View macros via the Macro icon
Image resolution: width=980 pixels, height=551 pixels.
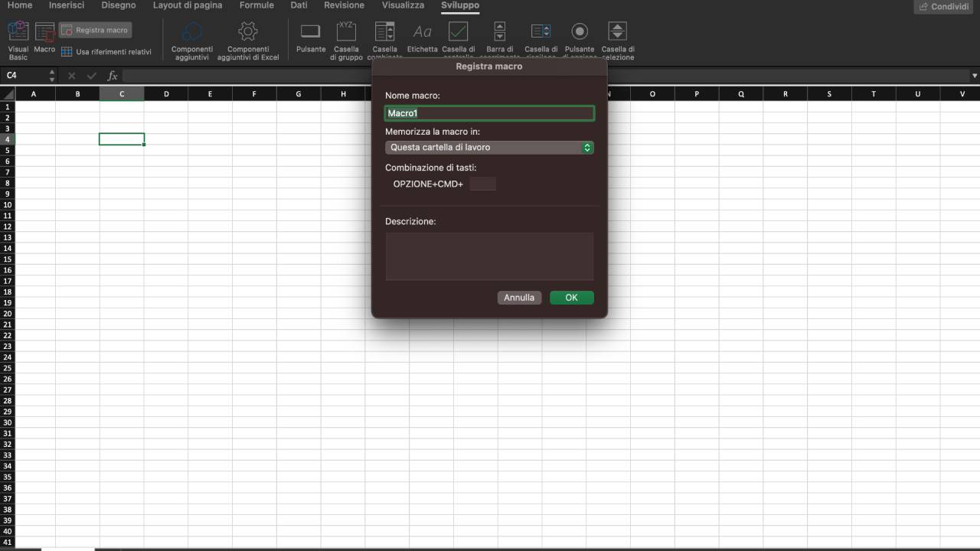pos(44,37)
